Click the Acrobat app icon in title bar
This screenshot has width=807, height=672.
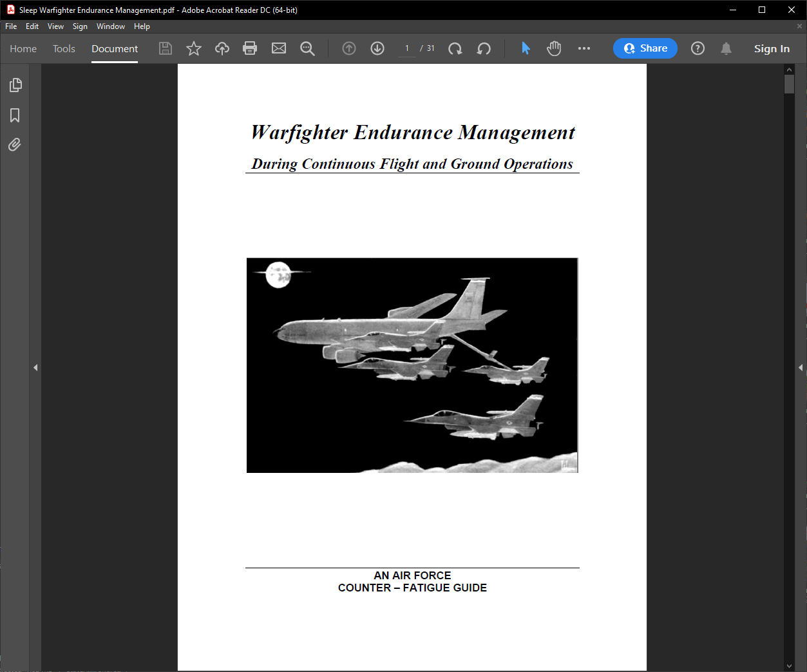pos(10,10)
